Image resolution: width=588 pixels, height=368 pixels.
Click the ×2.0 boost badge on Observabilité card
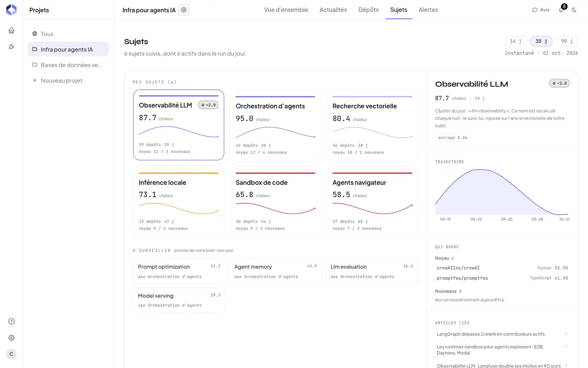208,105
